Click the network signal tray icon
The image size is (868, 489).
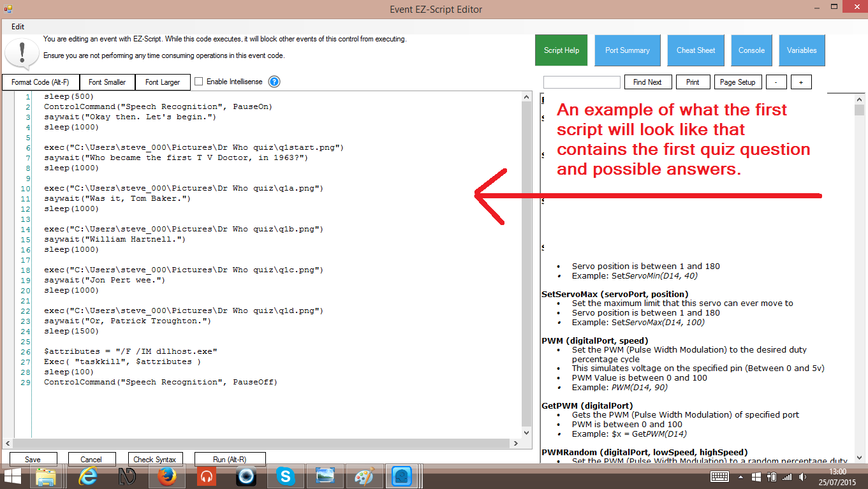pos(787,477)
